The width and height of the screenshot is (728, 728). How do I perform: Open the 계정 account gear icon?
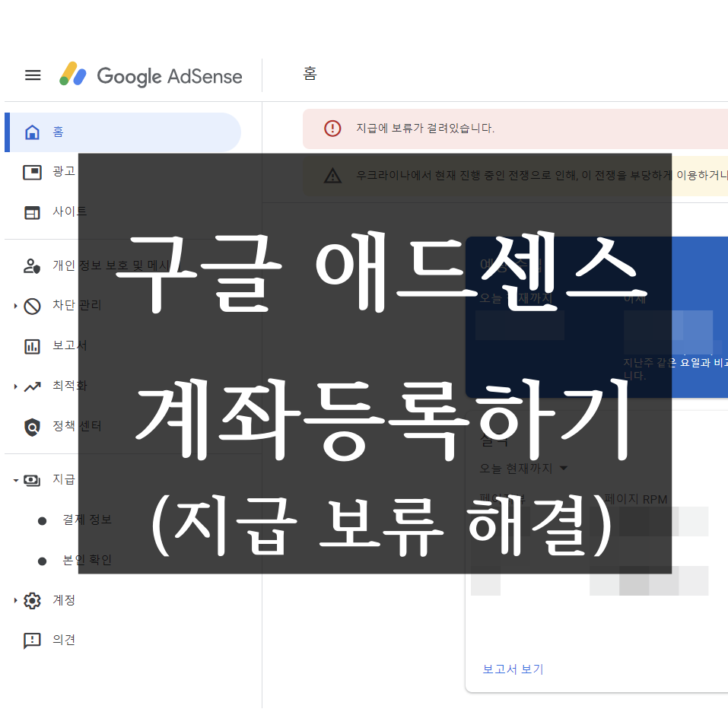click(32, 601)
